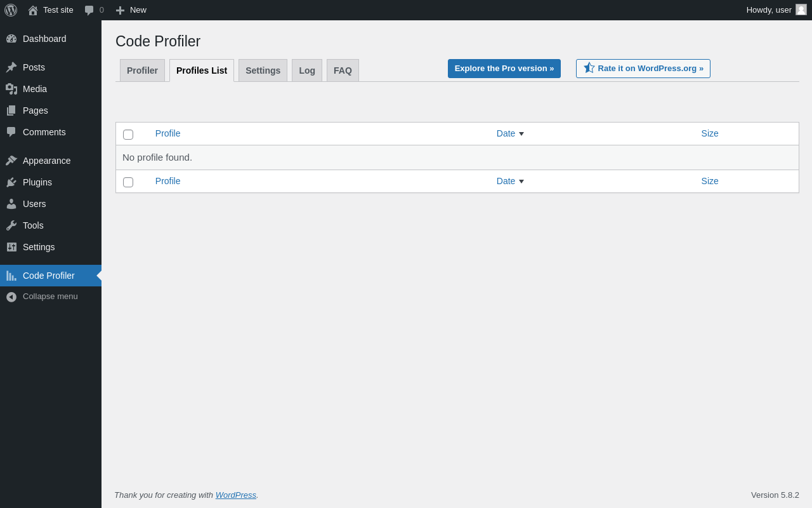Click the user avatar icon
Screen dimensions: 812x508
click(x=801, y=10)
